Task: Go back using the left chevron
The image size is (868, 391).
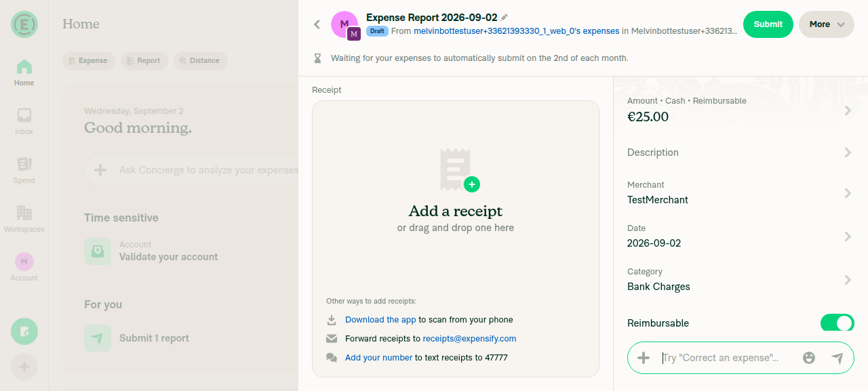Action: coord(317,24)
